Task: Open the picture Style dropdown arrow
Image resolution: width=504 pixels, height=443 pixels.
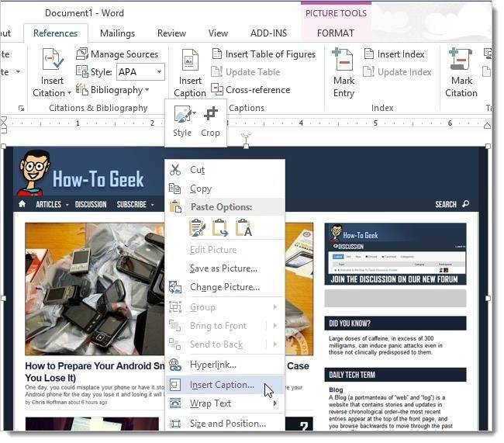Action: click(x=194, y=112)
